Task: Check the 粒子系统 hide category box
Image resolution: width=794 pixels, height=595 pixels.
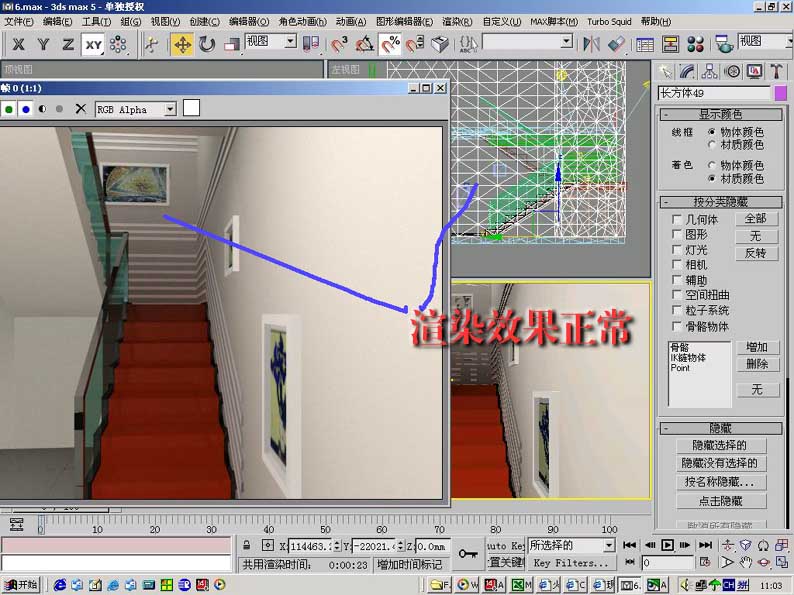Action: [676, 309]
